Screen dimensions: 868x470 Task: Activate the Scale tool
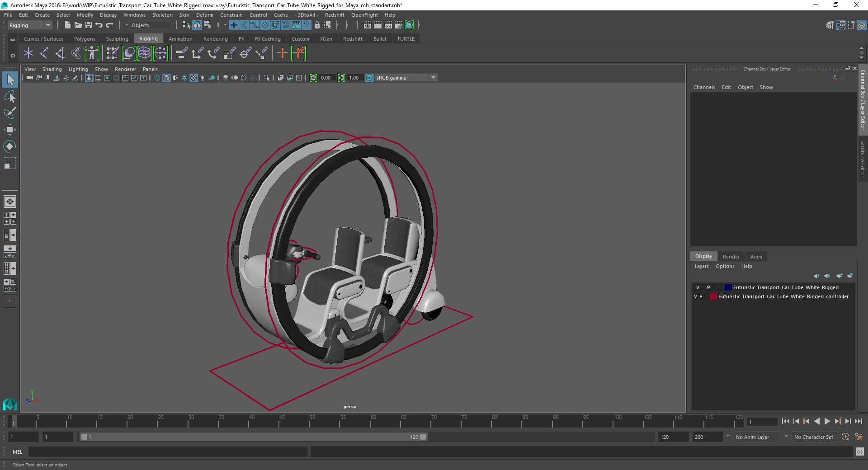pyautogui.click(x=10, y=163)
